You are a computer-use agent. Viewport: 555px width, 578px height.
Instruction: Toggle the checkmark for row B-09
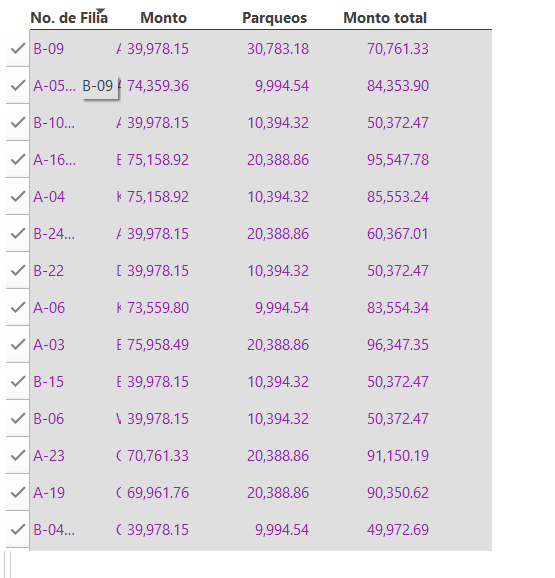18,49
